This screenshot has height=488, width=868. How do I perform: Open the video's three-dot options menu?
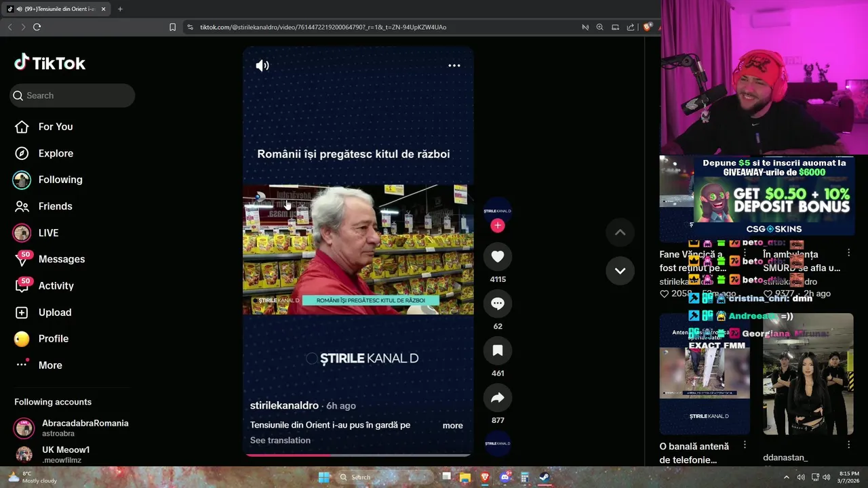pyautogui.click(x=454, y=66)
